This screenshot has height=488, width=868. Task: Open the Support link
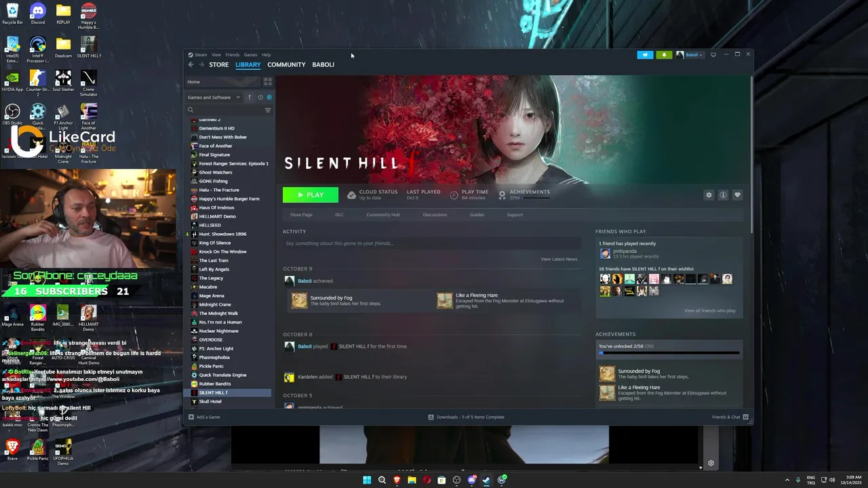tap(515, 215)
